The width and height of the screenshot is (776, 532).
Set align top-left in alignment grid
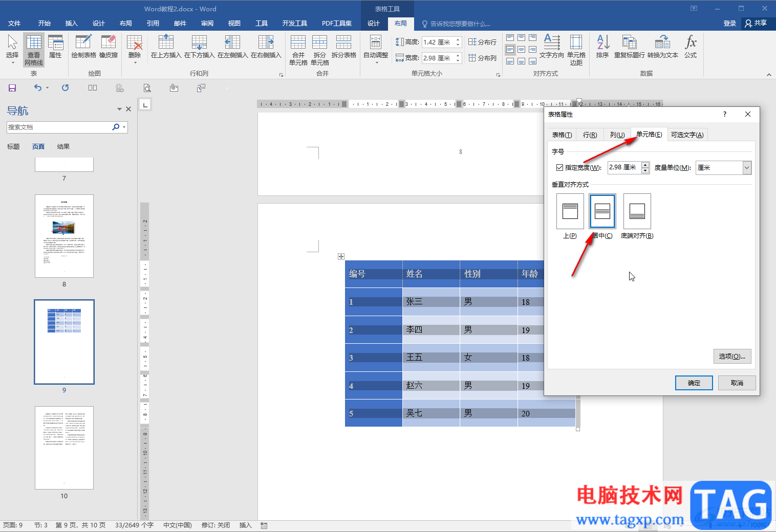point(510,38)
